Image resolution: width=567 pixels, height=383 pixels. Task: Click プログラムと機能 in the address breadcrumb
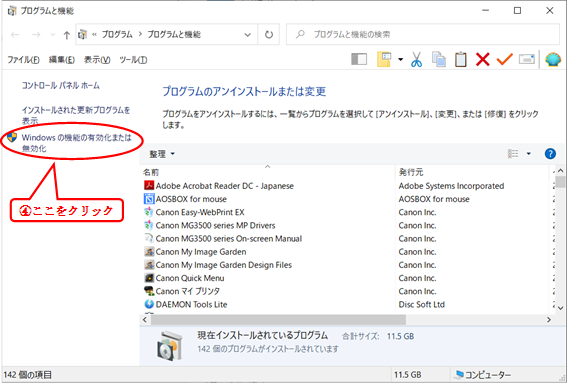coord(174,34)
